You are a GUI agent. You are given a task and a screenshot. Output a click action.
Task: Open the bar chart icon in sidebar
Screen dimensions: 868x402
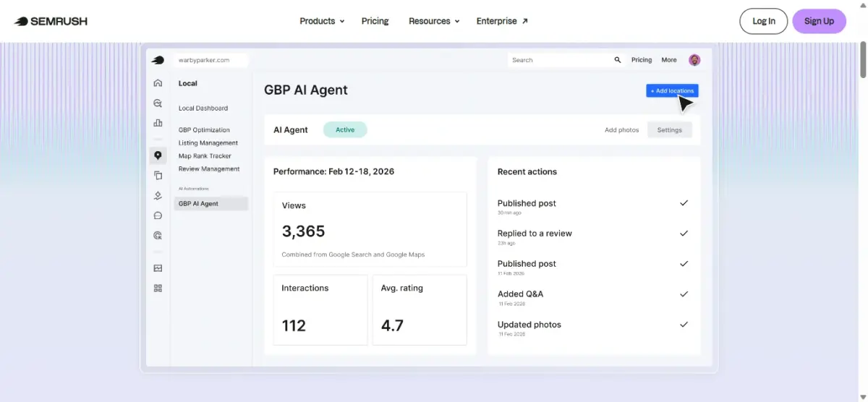click(158, 123)
